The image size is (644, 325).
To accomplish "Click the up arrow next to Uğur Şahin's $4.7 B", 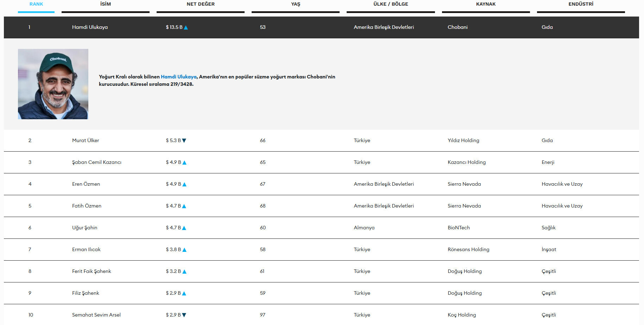I will point(184,228).
